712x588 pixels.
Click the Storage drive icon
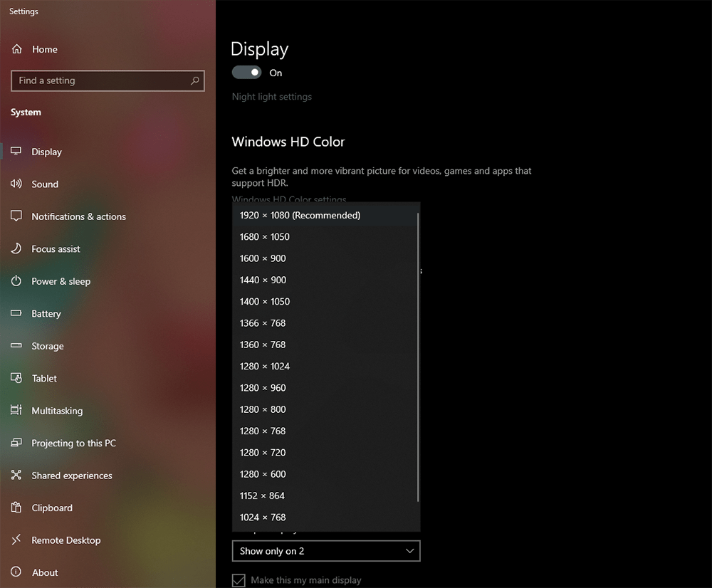[16, 345]
